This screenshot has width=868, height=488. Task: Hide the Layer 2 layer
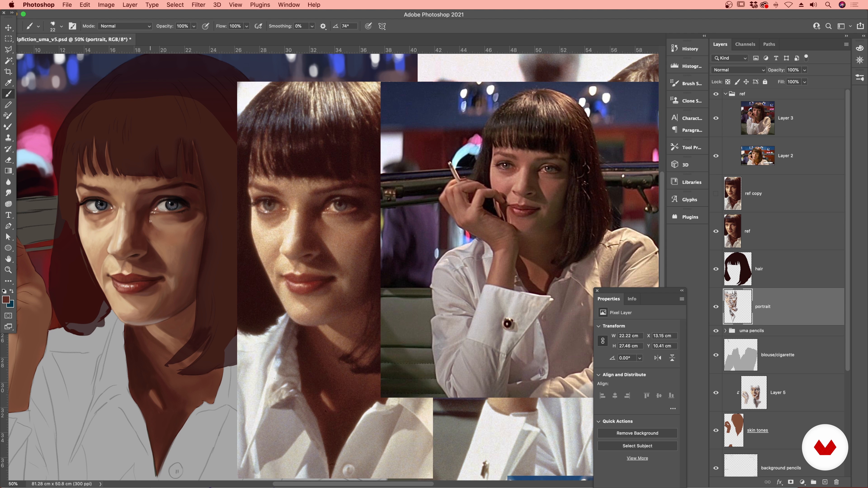[x=716, y=156]
